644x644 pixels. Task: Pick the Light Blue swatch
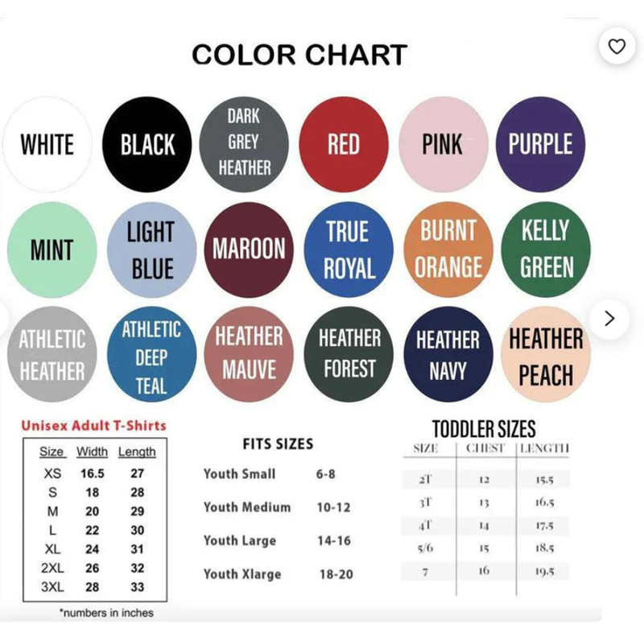tap(151, 250)
